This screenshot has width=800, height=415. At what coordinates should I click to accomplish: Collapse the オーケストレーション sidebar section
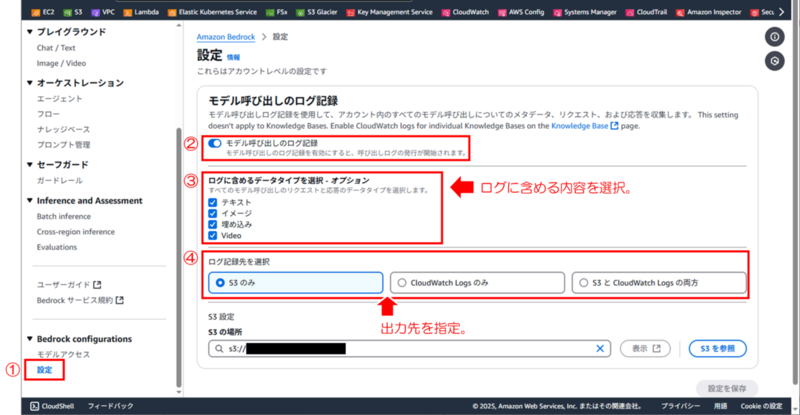pos(30,83)
